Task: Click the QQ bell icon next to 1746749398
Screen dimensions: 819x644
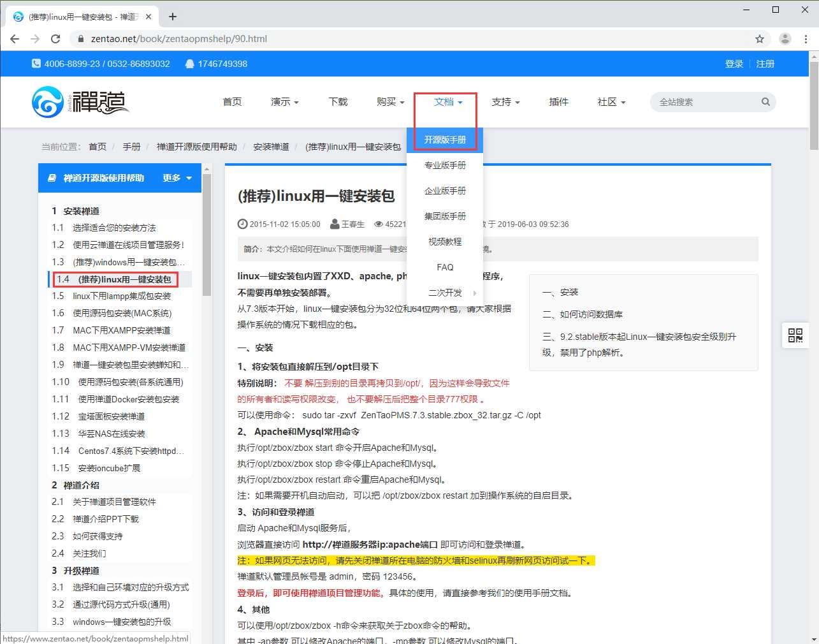Action: [x=189, y=63]
